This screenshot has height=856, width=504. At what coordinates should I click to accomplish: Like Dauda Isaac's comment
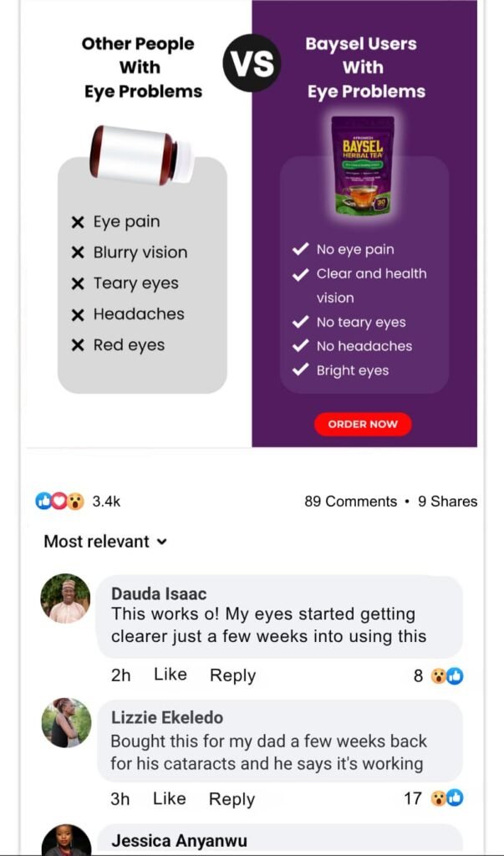coord(170,675)
